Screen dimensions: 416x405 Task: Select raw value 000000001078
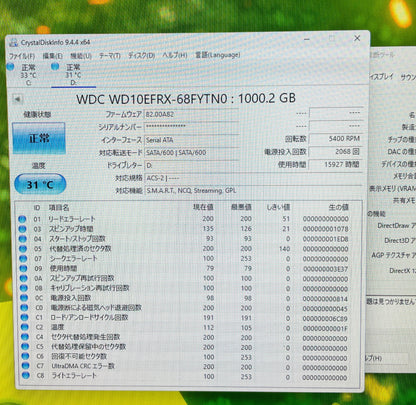click(326, 229)
